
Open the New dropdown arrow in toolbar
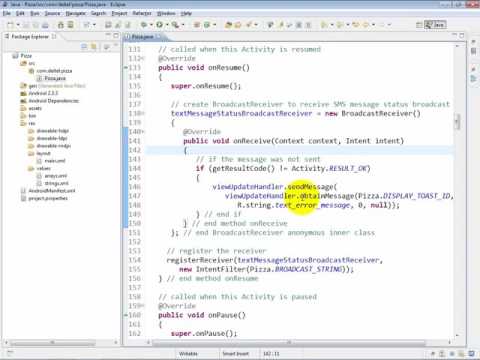18,25
